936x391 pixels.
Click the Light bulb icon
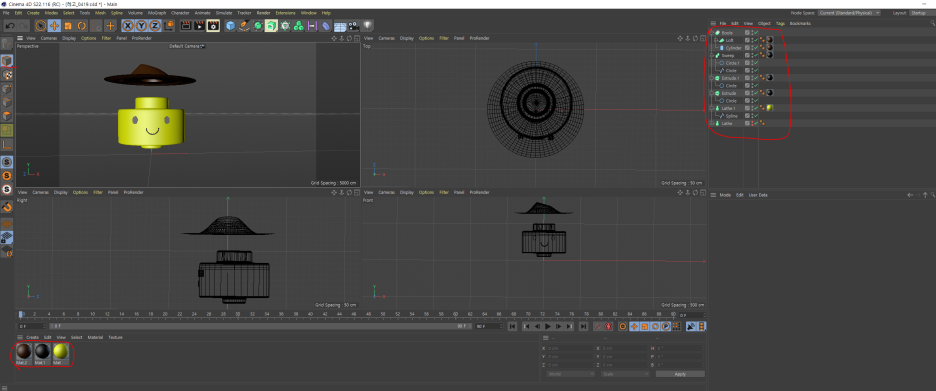pyautogui.click(x=368, y=26)
